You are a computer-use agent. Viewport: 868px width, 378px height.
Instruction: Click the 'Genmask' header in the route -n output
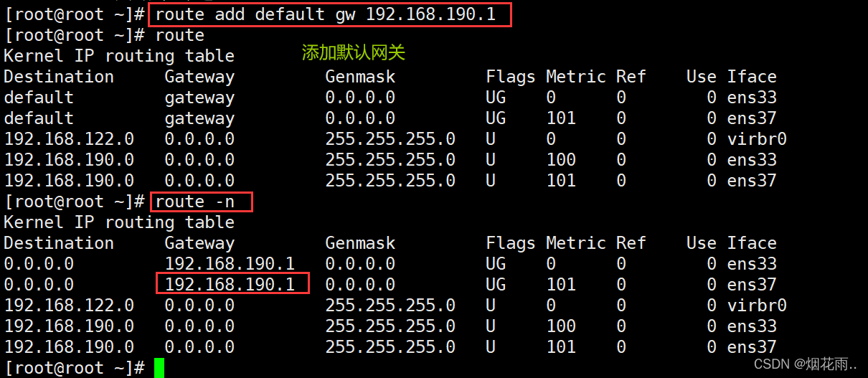point(360,243)
